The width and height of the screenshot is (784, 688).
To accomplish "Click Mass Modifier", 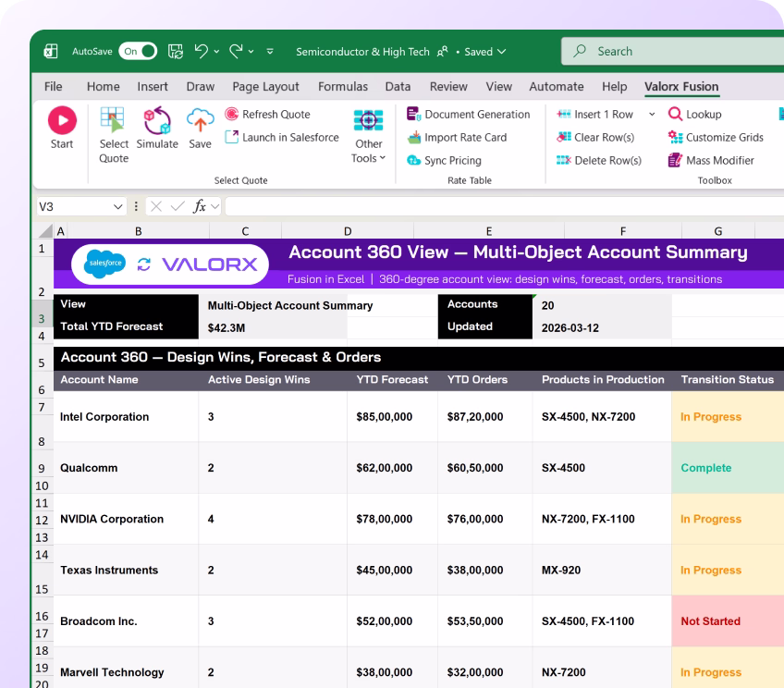I will pyautogui.click(x=711, y=160).
